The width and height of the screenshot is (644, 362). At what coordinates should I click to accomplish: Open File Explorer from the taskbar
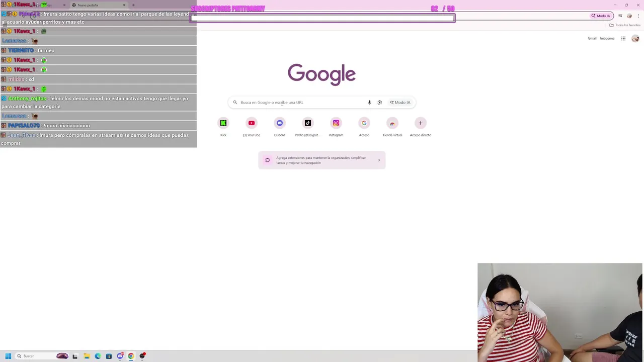coord(87,356)
